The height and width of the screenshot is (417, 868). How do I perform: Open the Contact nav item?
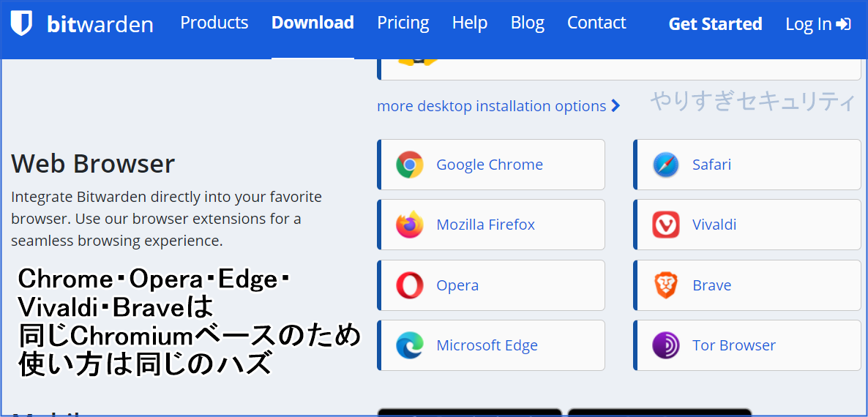(596, 23)
